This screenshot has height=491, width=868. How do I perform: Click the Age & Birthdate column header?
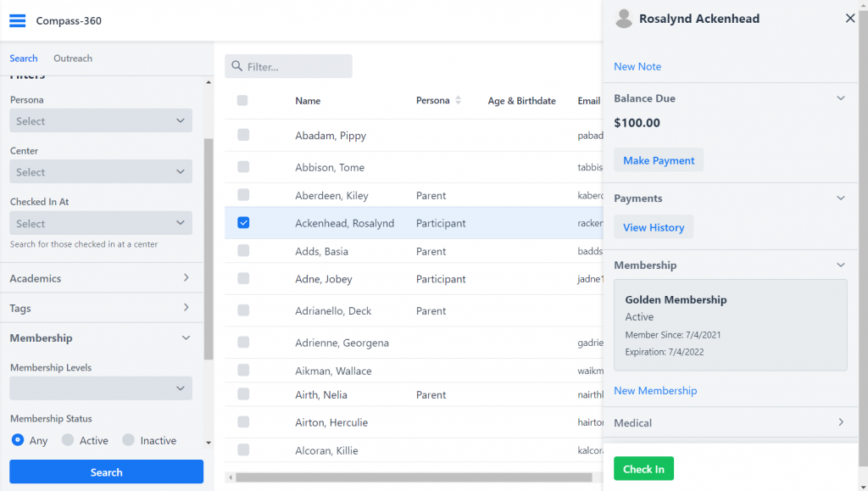521,101
